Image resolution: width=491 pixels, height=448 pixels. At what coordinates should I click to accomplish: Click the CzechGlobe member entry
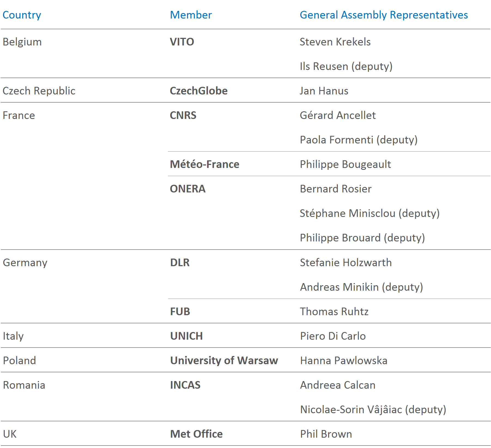(199, 91)
